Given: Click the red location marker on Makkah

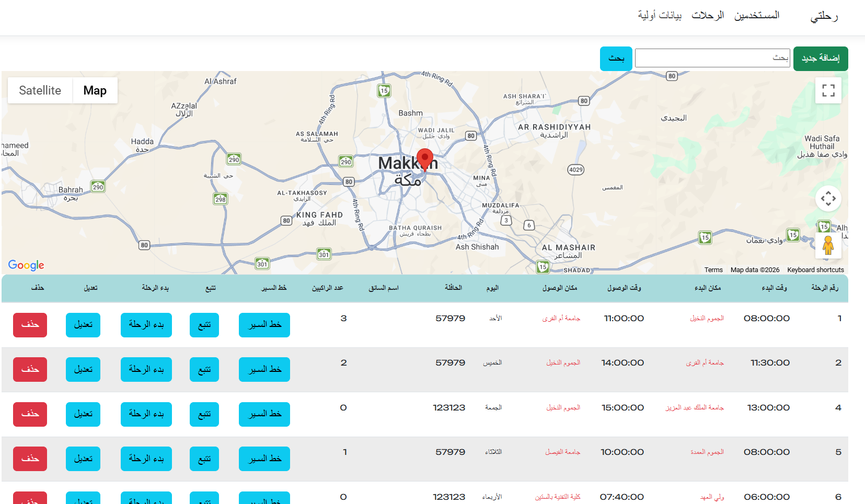Looking at the screenshot, I should click(x=425, y=159).
